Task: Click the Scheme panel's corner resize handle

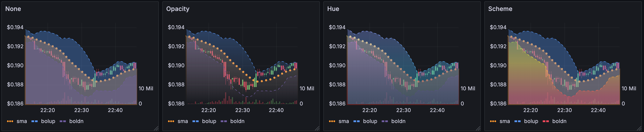Action: (x=639, y=128)
